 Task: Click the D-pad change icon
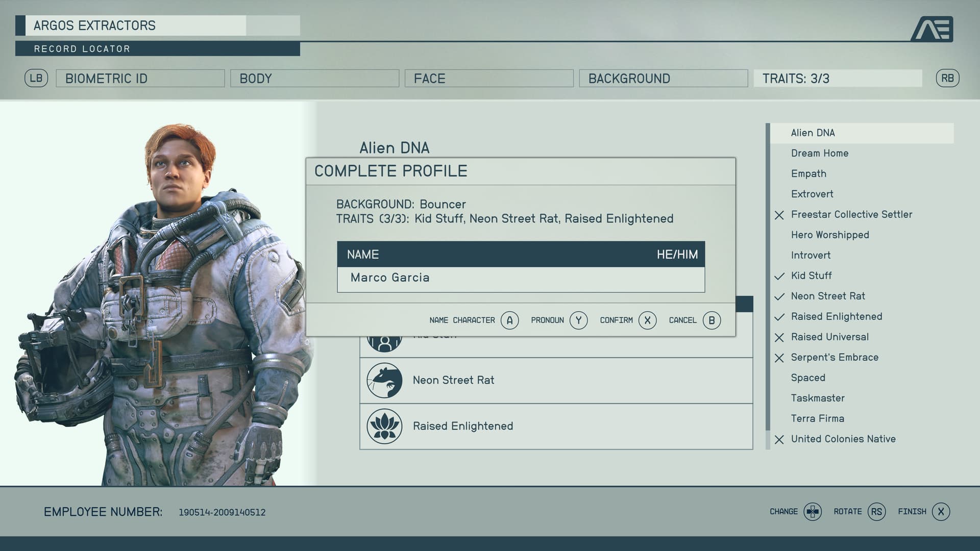click(x=813, y=512)
